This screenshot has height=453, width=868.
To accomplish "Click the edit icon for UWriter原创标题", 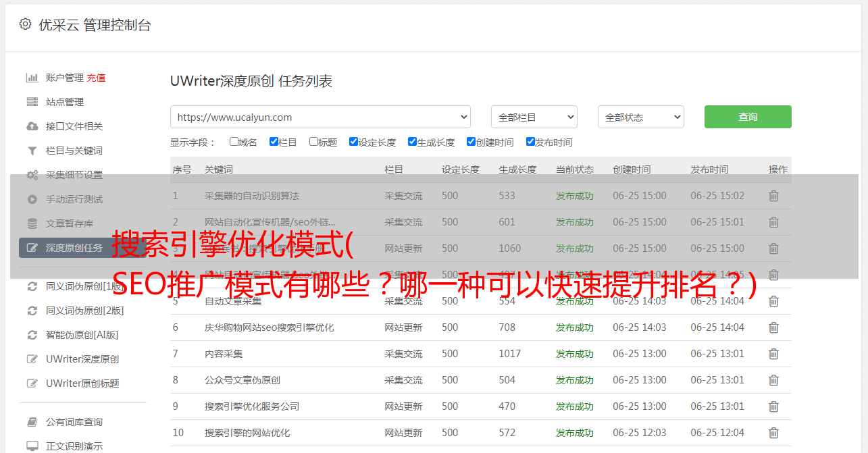I will coord(32,383).
